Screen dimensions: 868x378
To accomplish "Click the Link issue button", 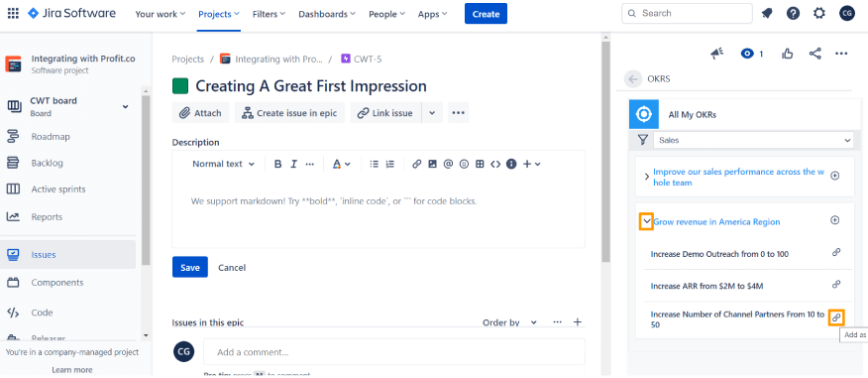I will (x=385, y=113).
